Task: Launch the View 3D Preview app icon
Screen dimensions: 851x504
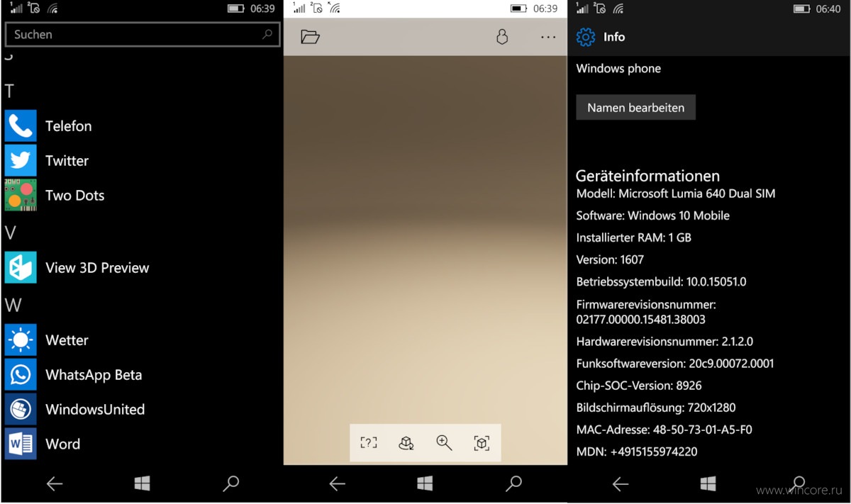Action: 21,268
